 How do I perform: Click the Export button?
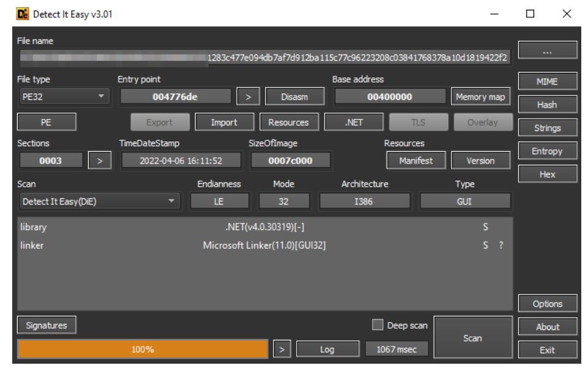[x=160, y=122]
